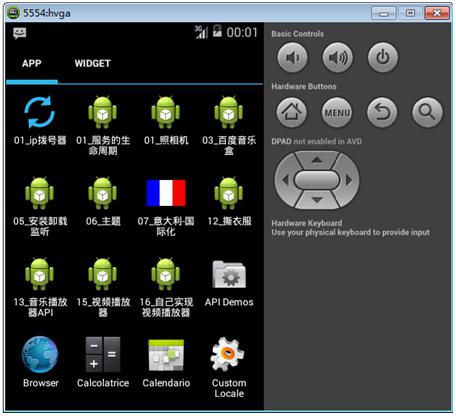Click the notification icon in status bar
The width and height of the screenshot is (456, 416).
(20, 33)
